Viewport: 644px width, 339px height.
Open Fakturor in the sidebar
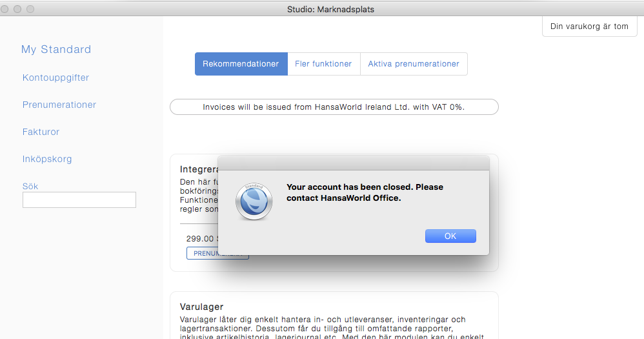(x=41, y=132)
